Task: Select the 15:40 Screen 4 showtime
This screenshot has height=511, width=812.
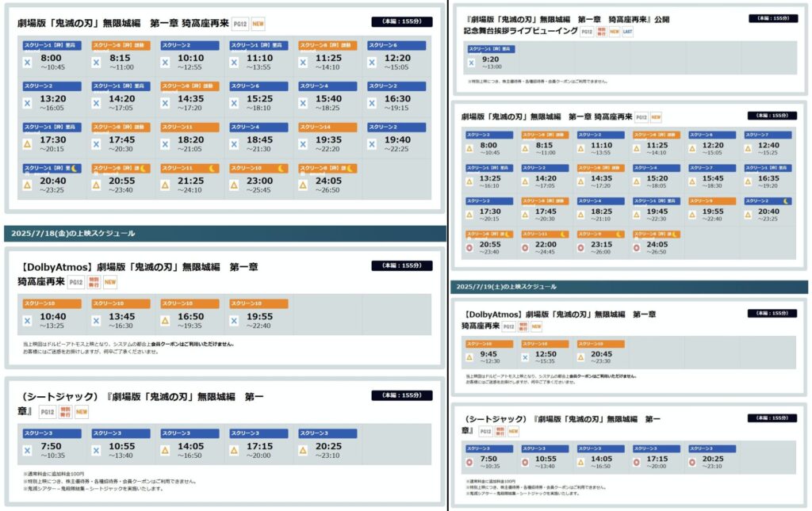Action: [327, 97]
